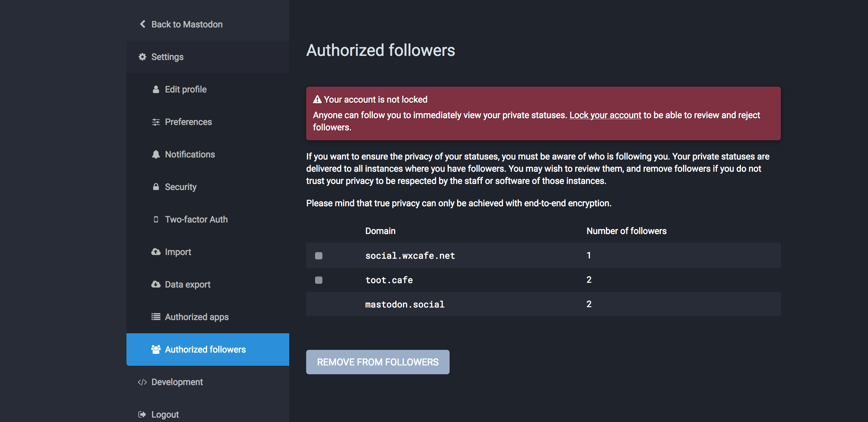Toggle the social.wxcafe.net domain checkbox

(319, 255)
